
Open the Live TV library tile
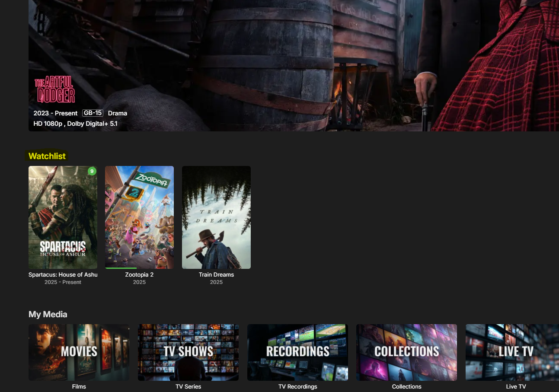[512, 352]
